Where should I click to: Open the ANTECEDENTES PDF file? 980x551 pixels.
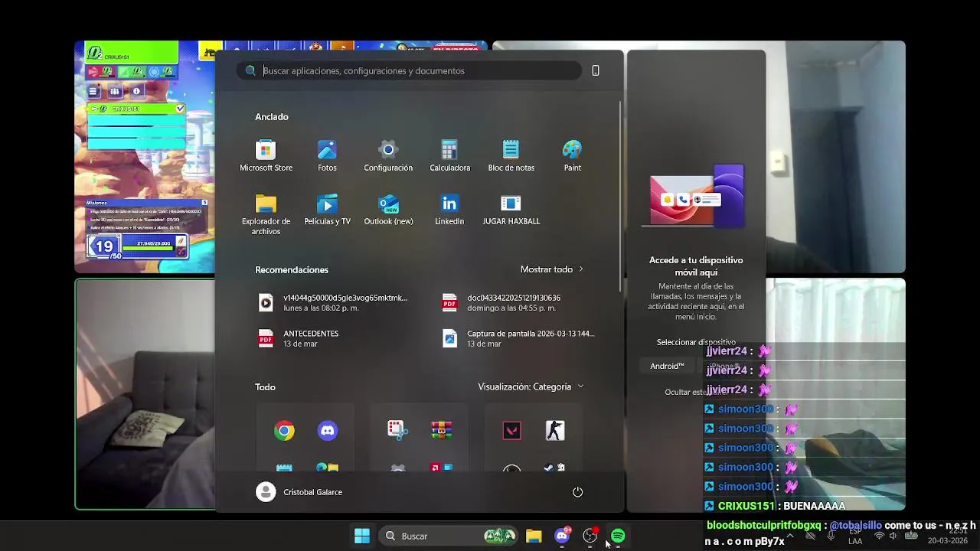click(x=299, y=338)
